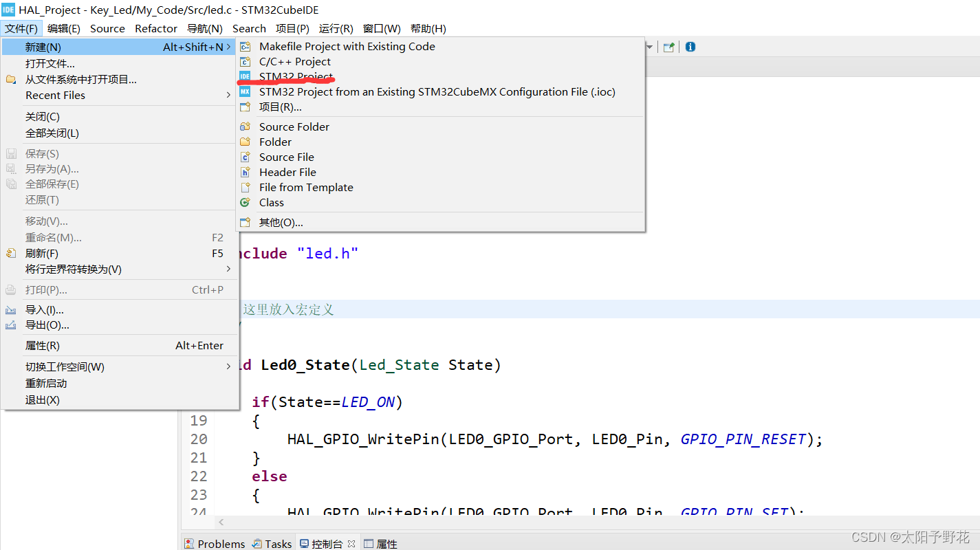Open 文件(F) menu in the menu bar
Screen dimensions: 980x550
[x=21, y=28]
